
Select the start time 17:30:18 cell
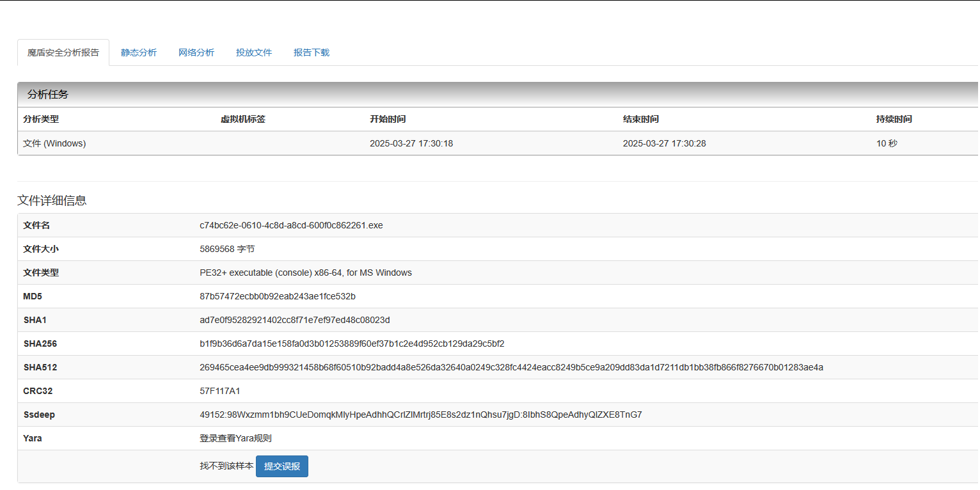pos(411,143)
